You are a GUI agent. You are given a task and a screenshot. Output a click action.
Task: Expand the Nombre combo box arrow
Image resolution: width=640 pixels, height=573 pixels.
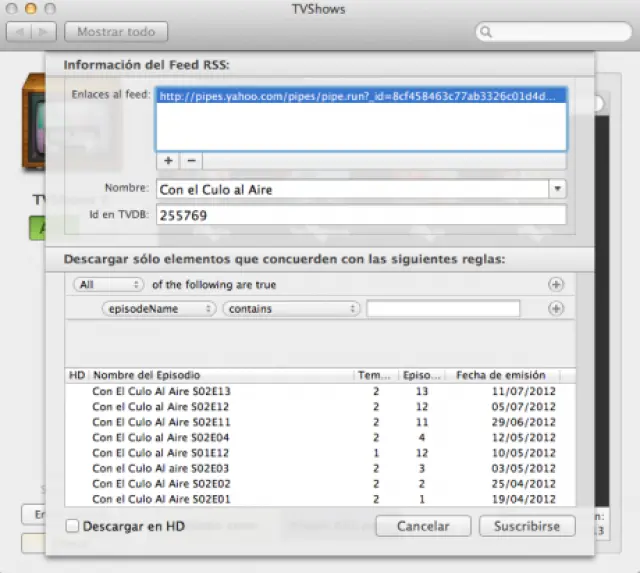point(557,188)
